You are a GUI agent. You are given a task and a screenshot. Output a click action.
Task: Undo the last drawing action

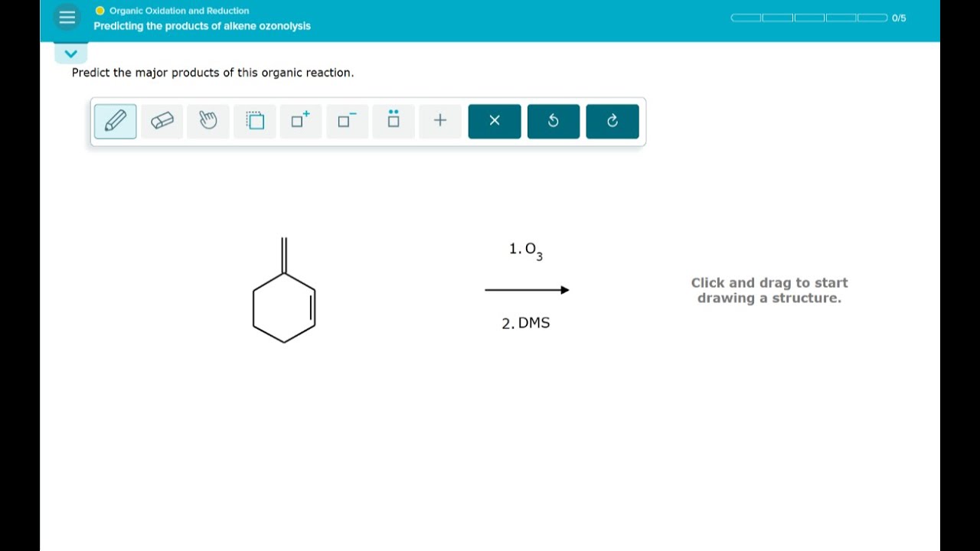(x=554, y=121)
